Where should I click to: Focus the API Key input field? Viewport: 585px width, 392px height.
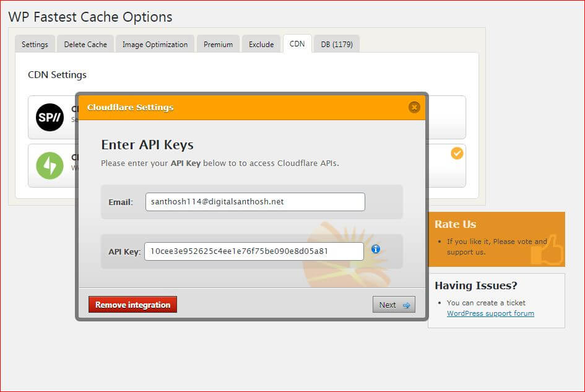tap(254, 251)
